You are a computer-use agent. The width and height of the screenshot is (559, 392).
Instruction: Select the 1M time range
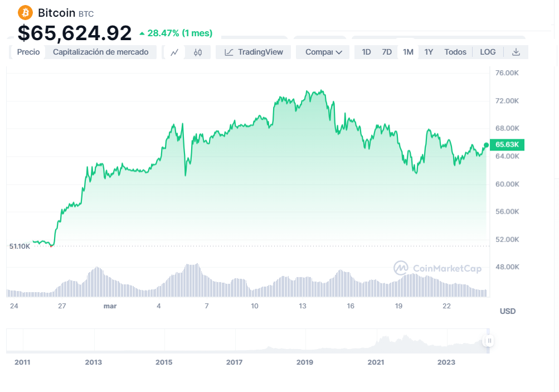408,52
